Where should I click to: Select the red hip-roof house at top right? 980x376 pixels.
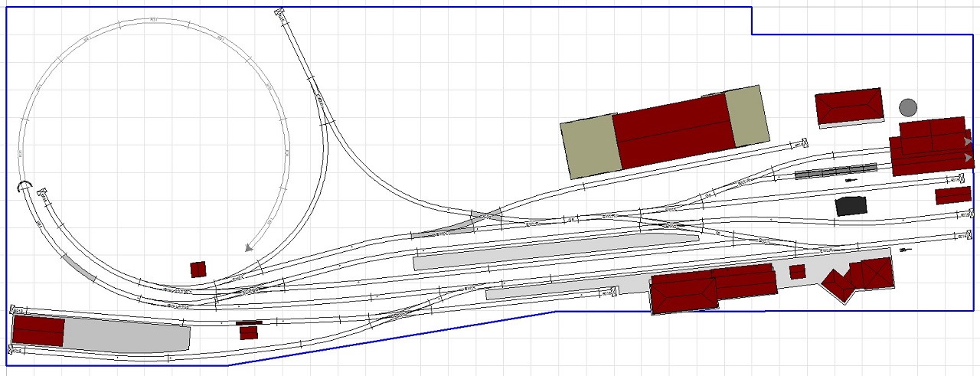[x=848, y=106]
